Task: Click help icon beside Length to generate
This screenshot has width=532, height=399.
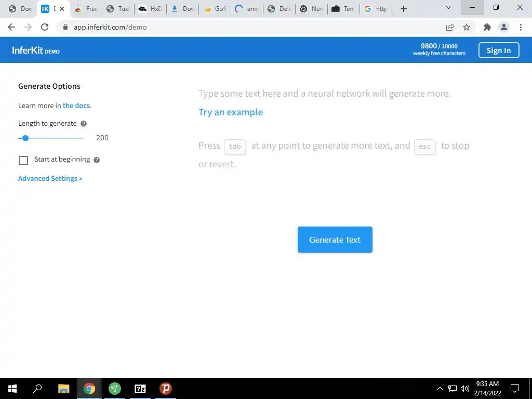Action: click(x=84, y=124)
